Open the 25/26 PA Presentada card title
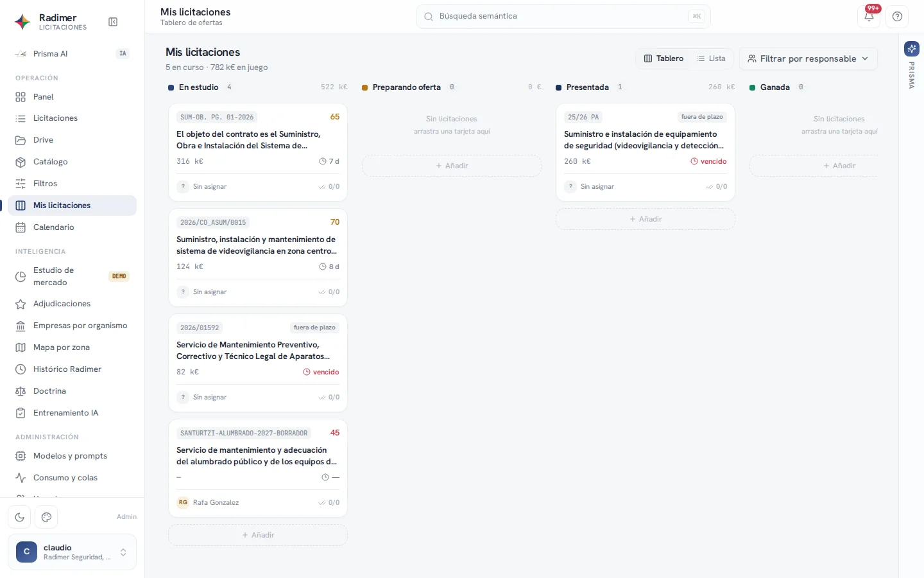 (644, 140)
